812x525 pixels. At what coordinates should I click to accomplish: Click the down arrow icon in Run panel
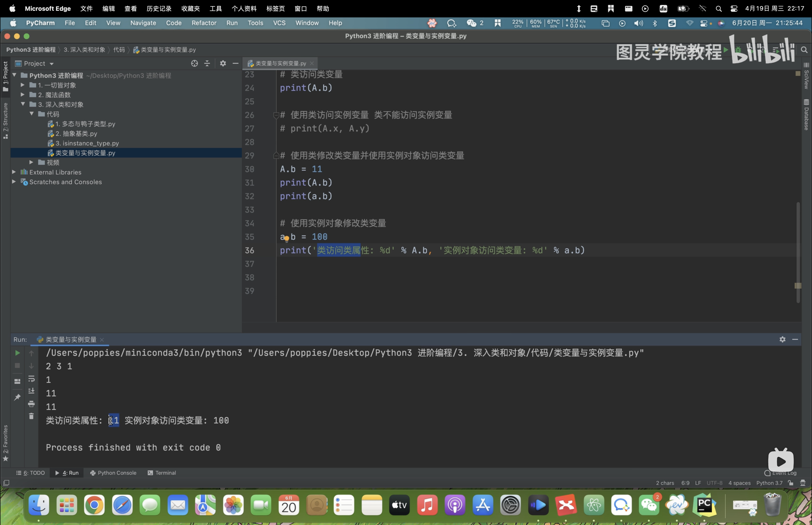click(x=31, y=366)
